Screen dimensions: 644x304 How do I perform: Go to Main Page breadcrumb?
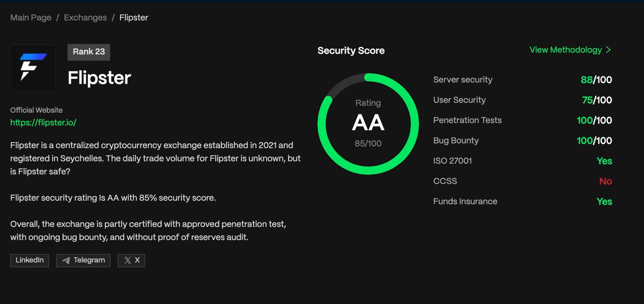pyautogui.click(x=31, y=18)
